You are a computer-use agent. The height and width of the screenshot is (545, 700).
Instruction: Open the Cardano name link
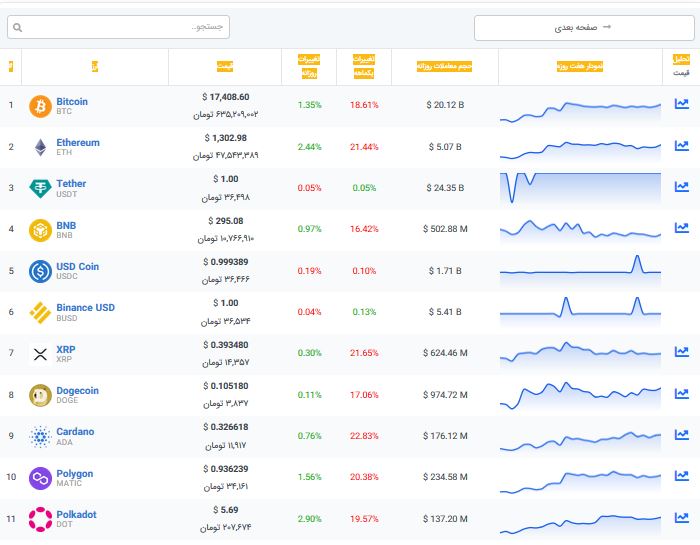[75, 432]
